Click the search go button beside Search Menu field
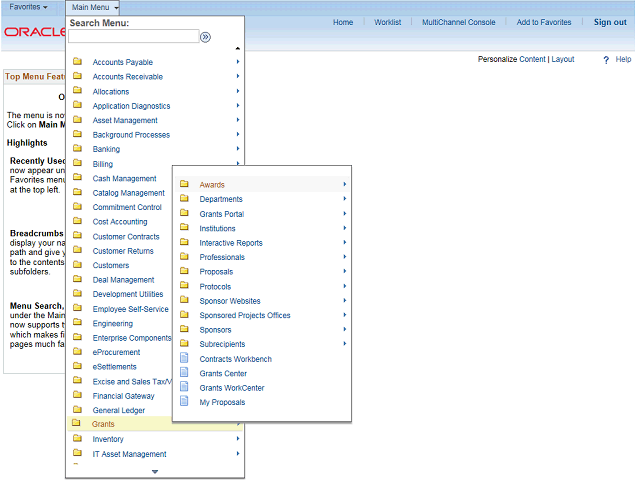The image size is (640, 480). (x=206, y=37)
